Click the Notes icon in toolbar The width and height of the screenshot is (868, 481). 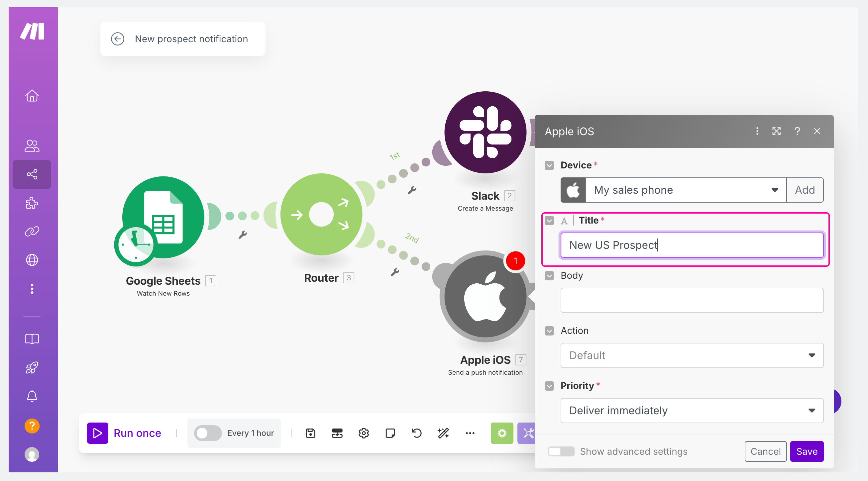click(390, 433)
